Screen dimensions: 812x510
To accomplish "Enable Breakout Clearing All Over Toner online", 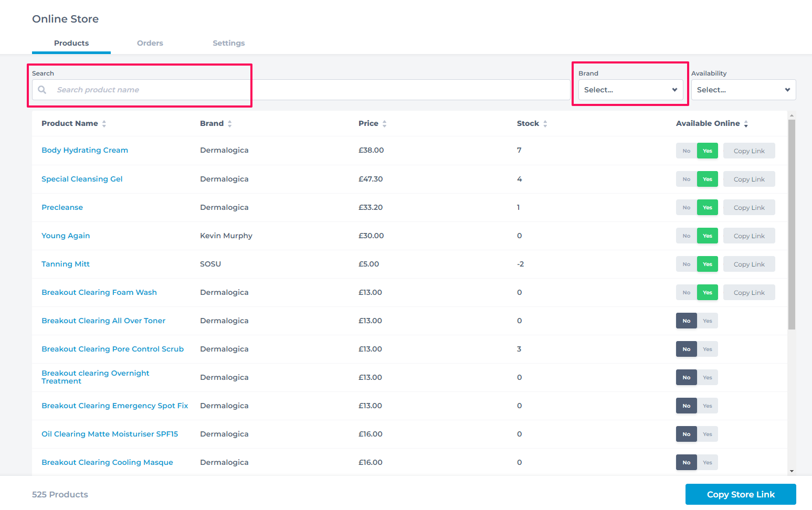I will (x=708, y=321).
